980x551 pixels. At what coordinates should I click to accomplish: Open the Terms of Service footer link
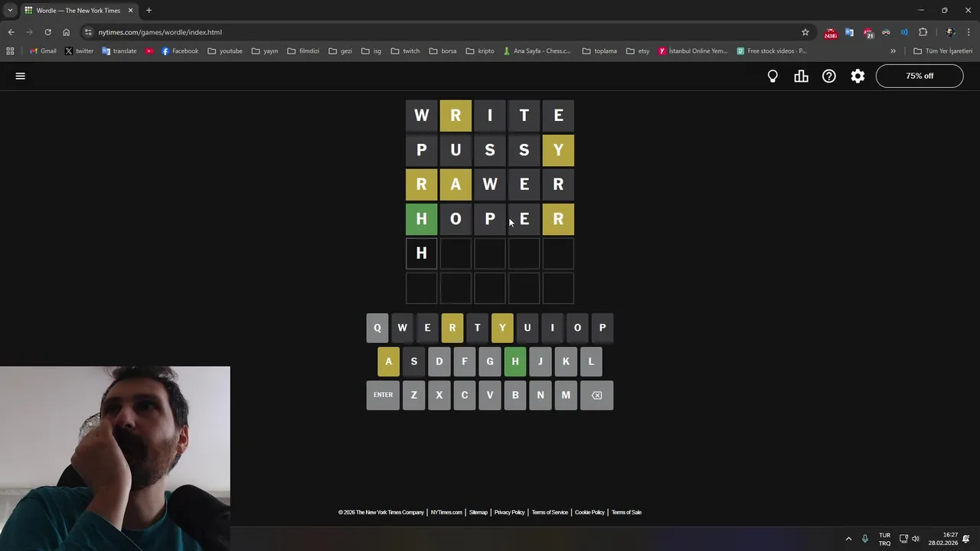pos(550,512)
